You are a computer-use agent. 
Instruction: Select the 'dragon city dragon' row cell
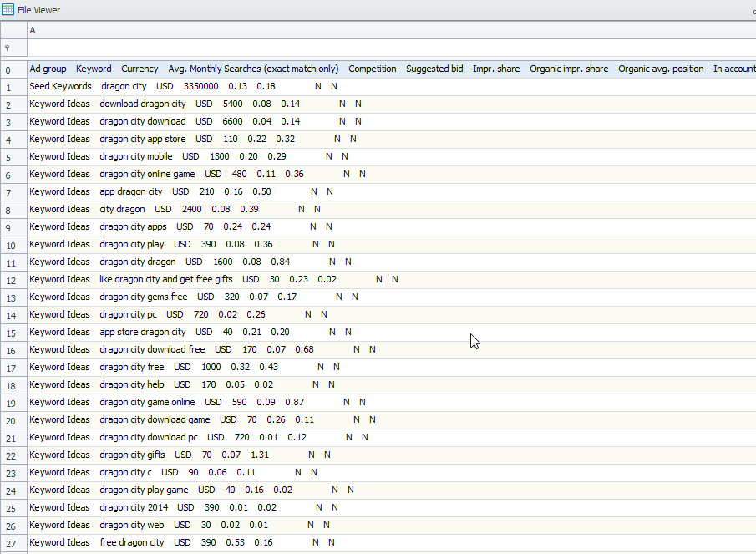(392, 262)
